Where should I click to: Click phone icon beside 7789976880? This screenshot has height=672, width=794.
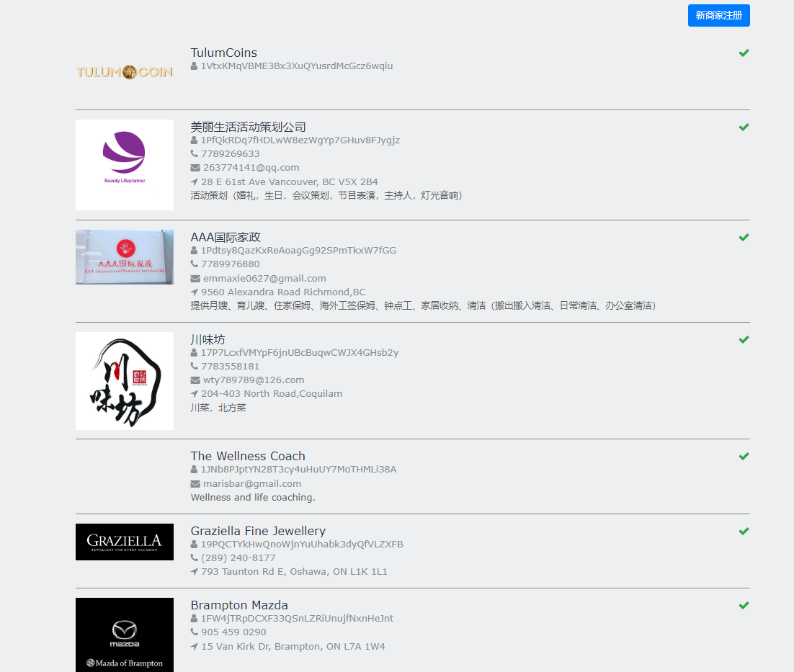194,264
